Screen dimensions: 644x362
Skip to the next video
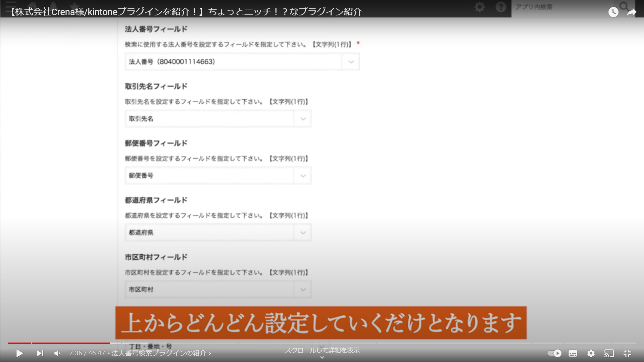tap(40, 353)
